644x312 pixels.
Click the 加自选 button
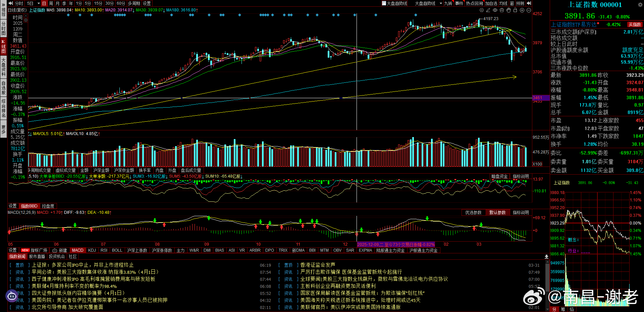tap(491, 3)
